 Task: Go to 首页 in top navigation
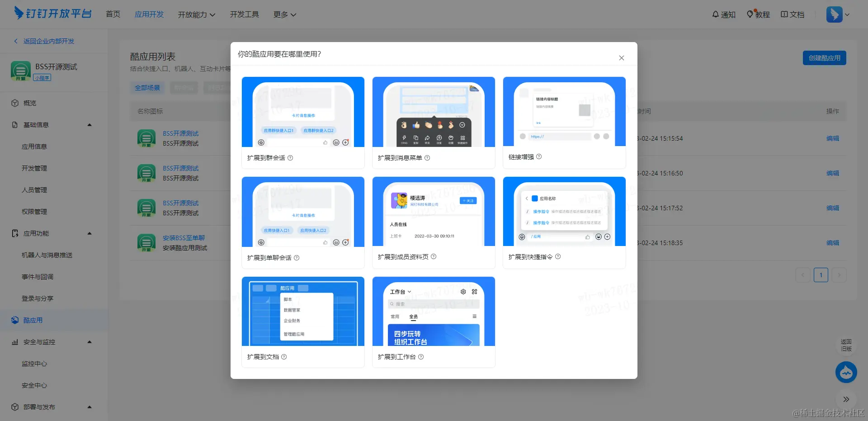(x=113, y=14)
